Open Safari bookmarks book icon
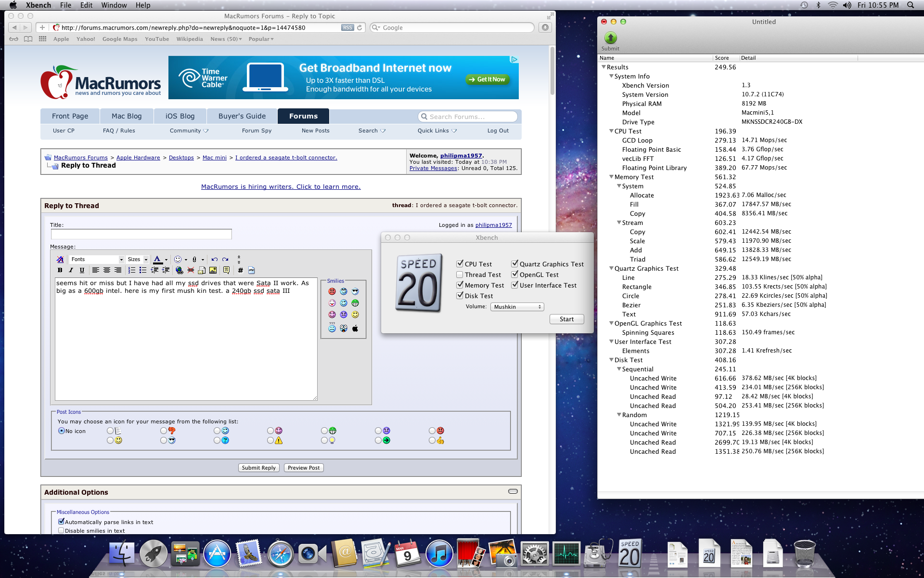This screenshot has width=924, height=578. [28, 39]
